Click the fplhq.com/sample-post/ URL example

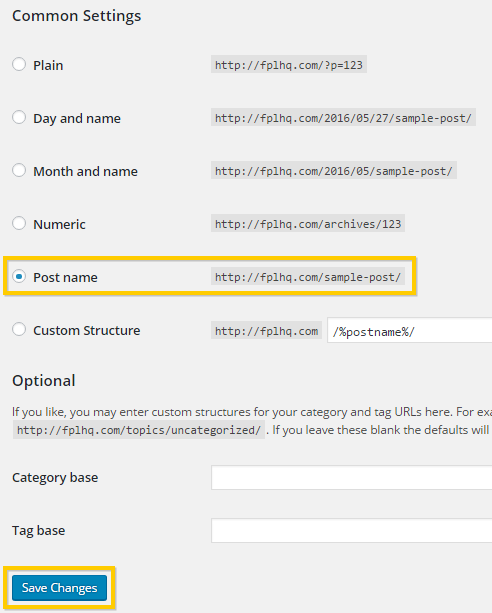point(308,276)
